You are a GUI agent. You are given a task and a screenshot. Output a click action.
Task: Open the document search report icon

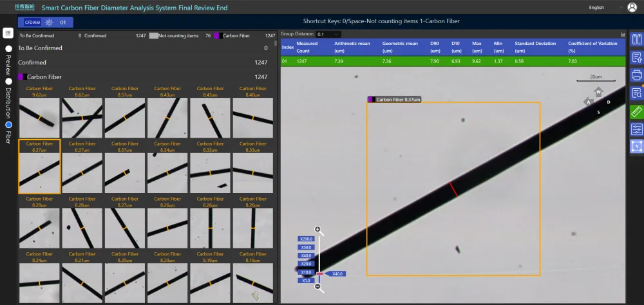[637, 93]
